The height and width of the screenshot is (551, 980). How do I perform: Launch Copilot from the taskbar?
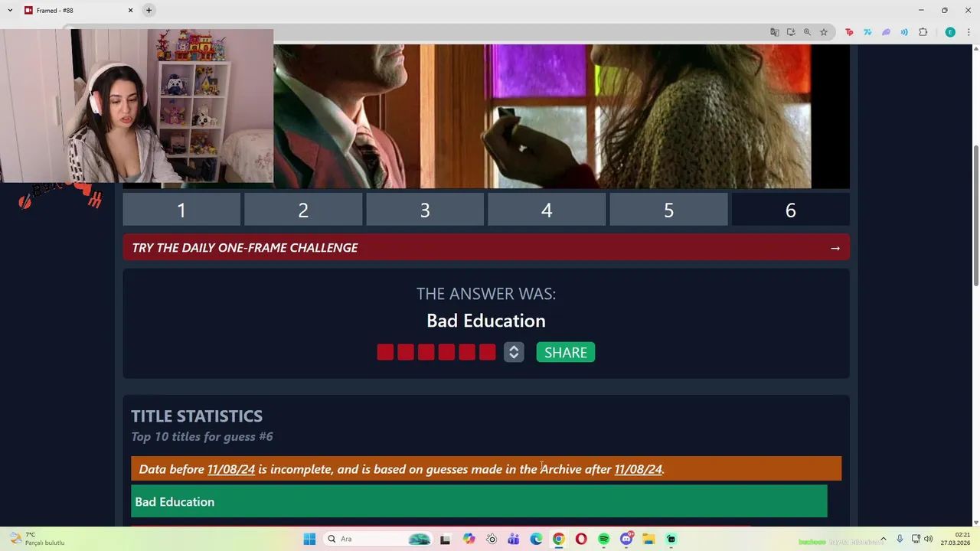[469, 539]
